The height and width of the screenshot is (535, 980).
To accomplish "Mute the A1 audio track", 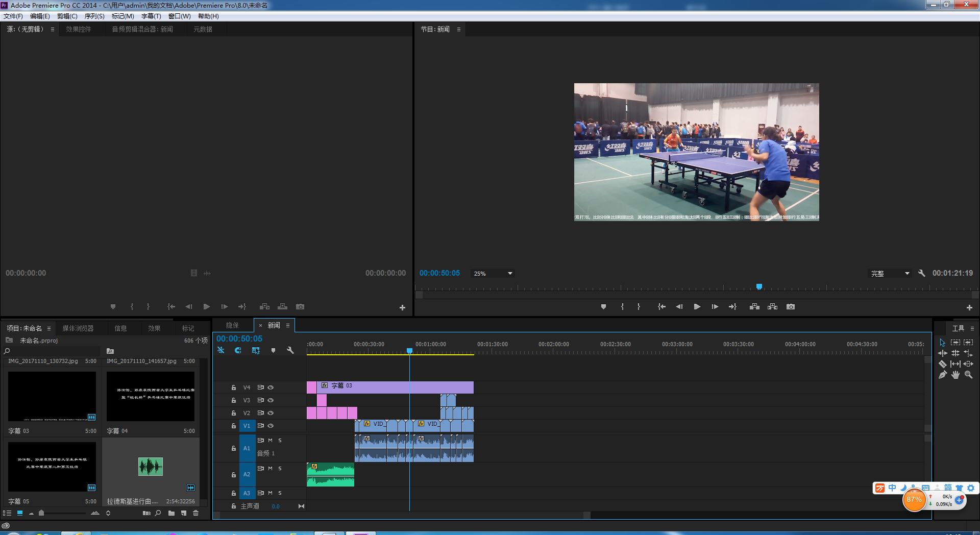I will [271, 440].
